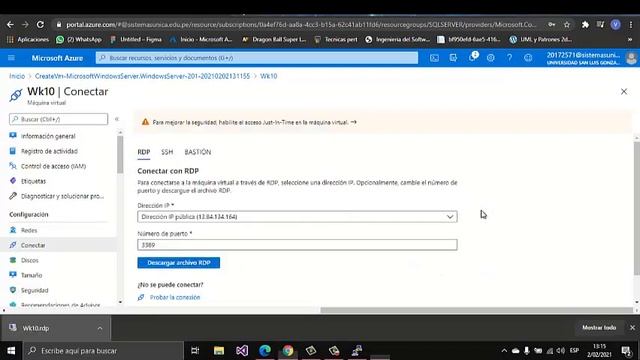Click the Windows taskbar search box
Viewport: 640px width, 360px height.
(x=103, y=351)
